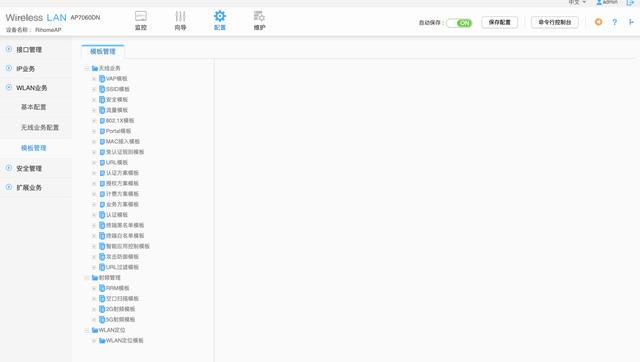Click the 射频管理 folder icon
The image size is (640, 362).
click(95, 278)
